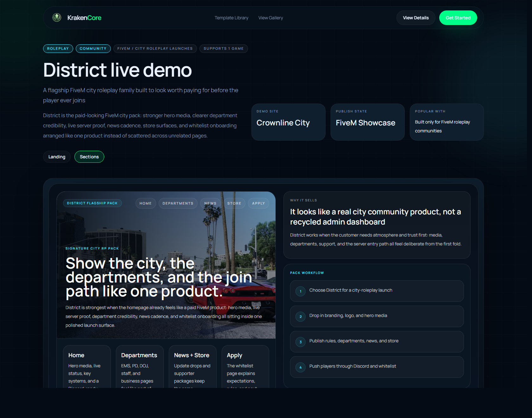The image size is (532, 418).
Task: Click 'Choose District for a city-roleplay launch' text
Action: 351,290
